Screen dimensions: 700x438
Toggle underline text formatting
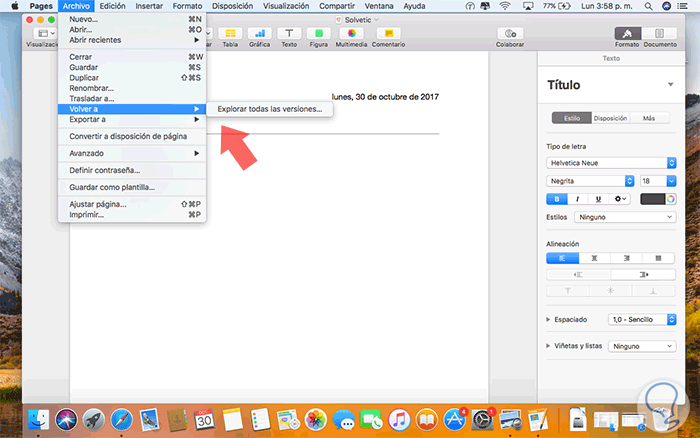pos(599,199)
